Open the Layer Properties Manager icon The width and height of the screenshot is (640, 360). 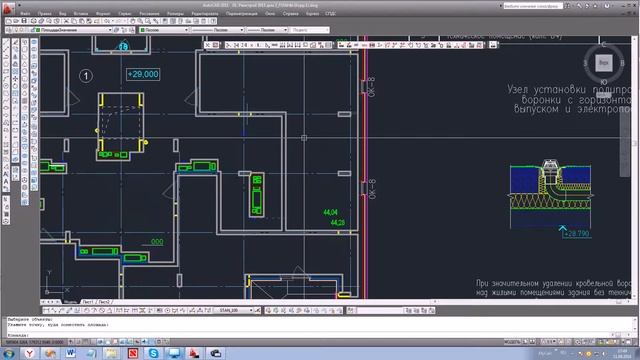(8, 30)
